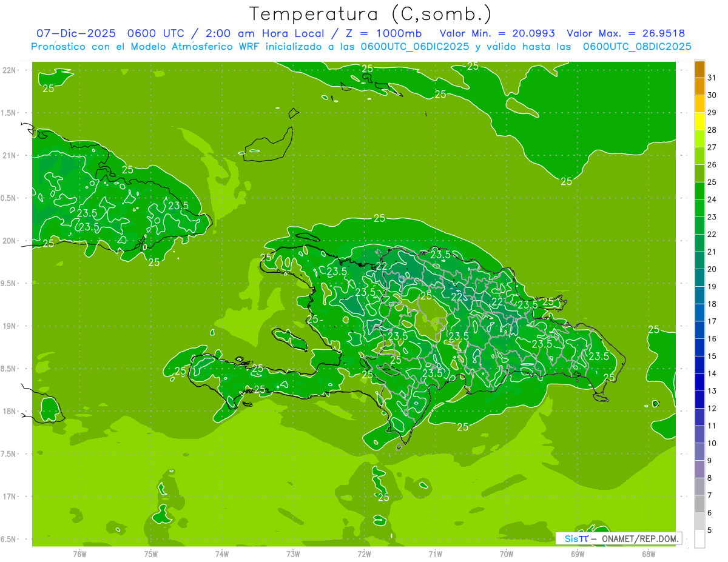This screenshot has height=562, width=728.
Task: Click the latitude label "1.5N"
Action: 9,113
